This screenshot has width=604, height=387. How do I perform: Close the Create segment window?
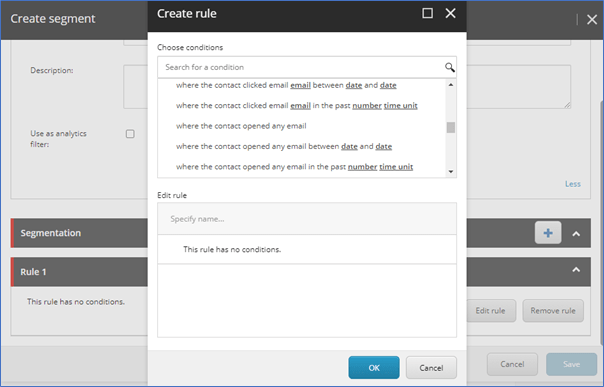pyautogui.click(x=592, y=19)
